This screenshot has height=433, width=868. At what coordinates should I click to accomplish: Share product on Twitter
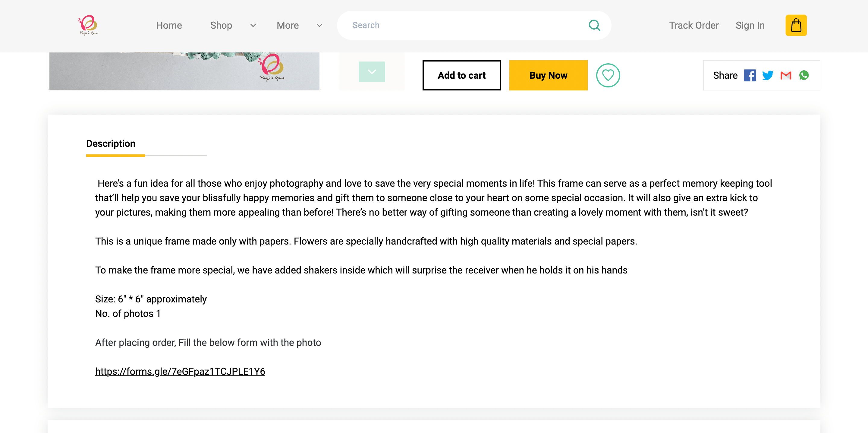pos(767,75)
